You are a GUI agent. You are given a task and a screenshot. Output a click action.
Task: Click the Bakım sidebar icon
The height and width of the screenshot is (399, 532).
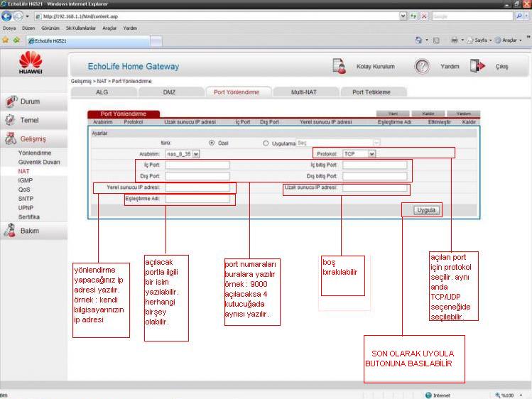tap(10, 230)
